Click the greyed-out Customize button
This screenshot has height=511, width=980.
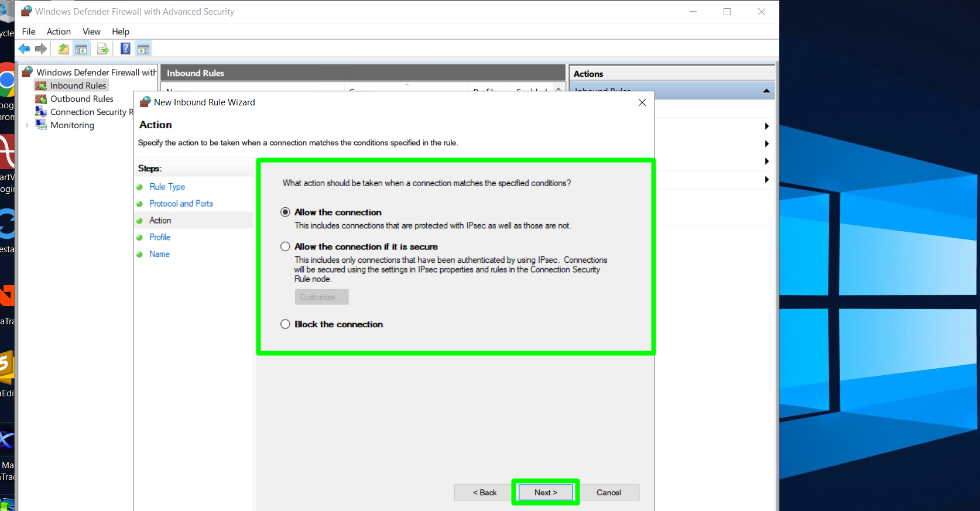tap(321, 297)
